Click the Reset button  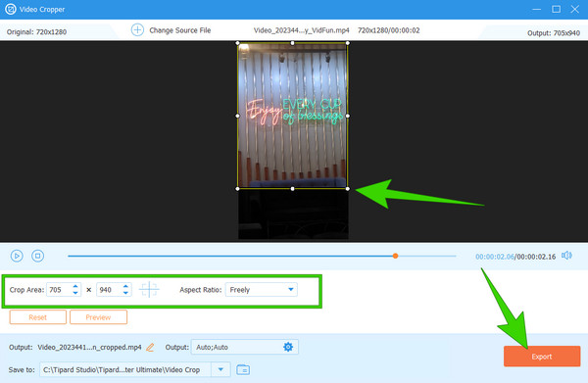(38, 317)
